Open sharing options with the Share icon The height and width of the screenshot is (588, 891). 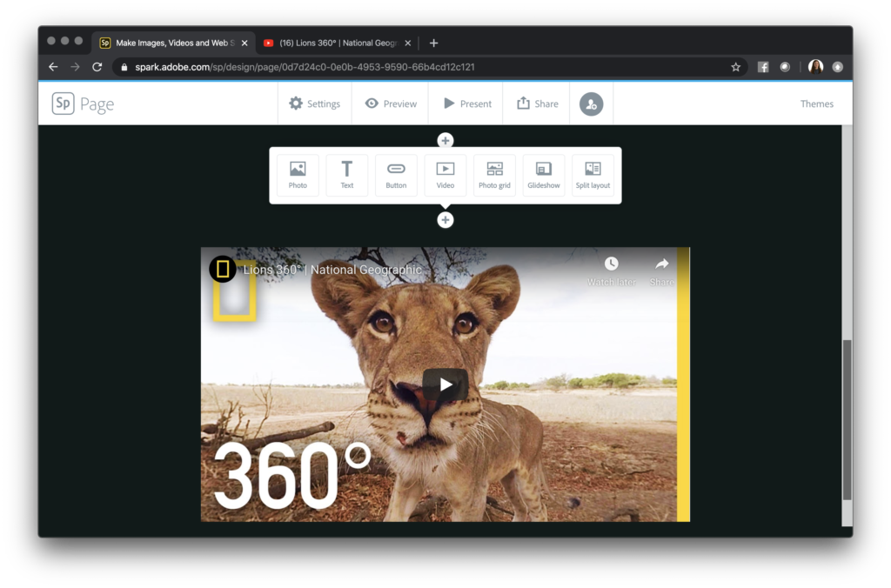[536, 104]
